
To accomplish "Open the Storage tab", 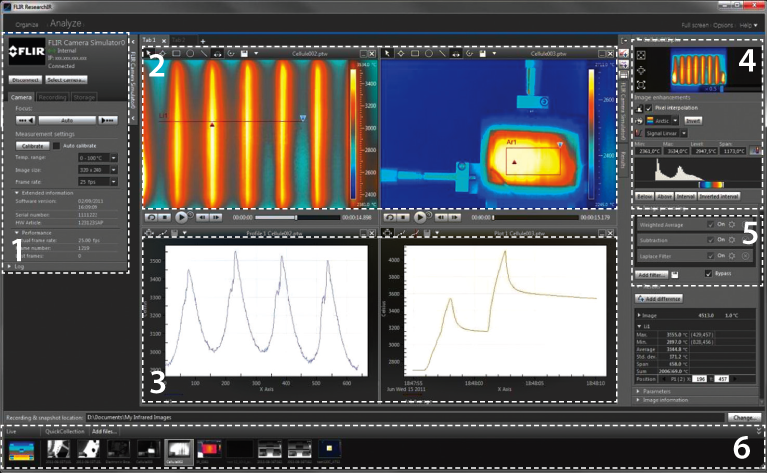I will click(85, 97).
